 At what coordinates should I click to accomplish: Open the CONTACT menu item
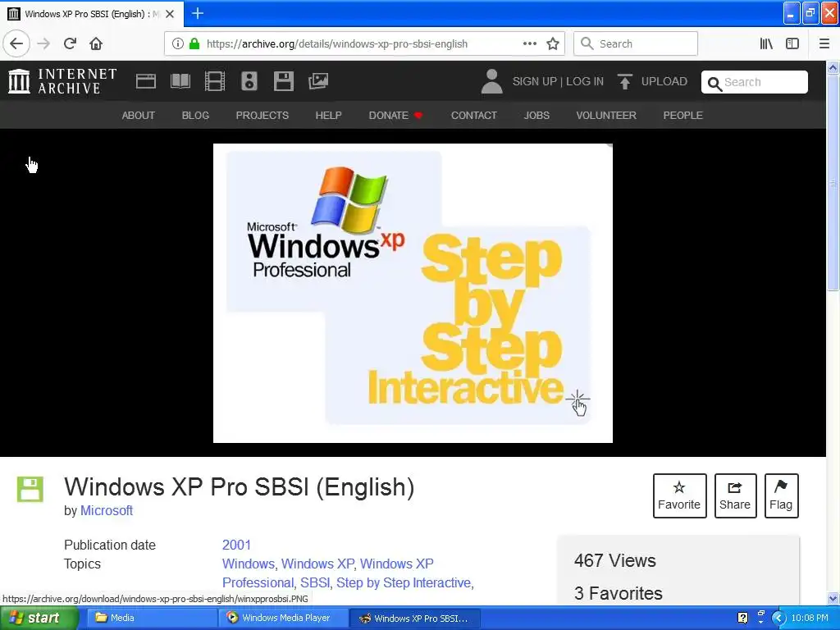click(474, 115)
